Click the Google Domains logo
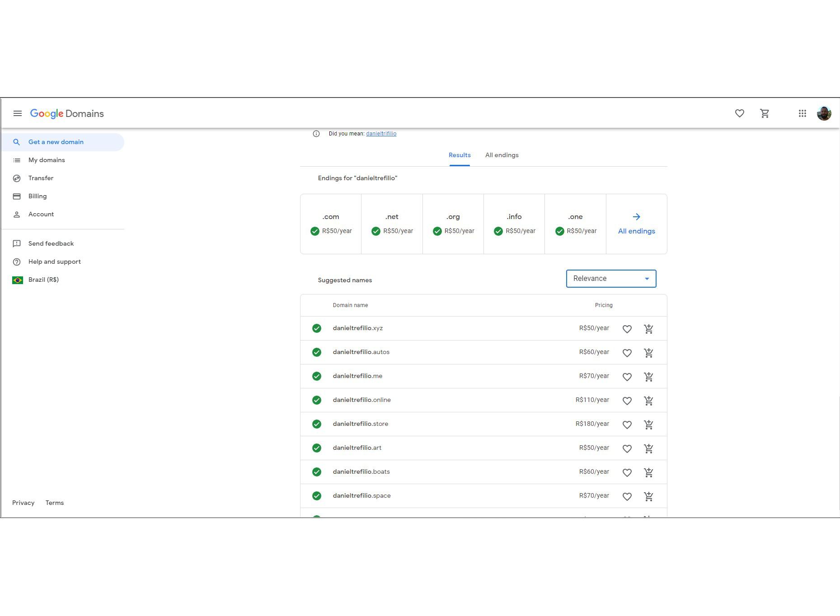Screen dimensions: 840x616 click(x=67, y=114)
